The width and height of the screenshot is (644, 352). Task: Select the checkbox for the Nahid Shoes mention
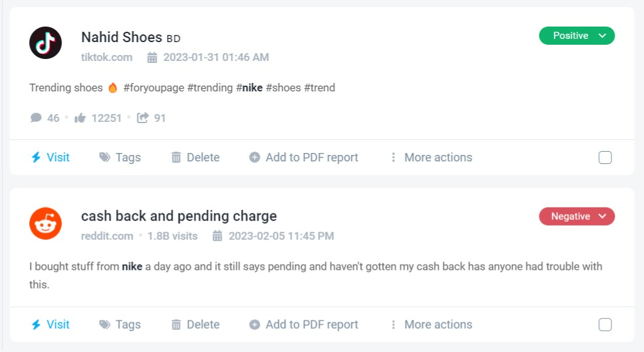coord(604,158)
